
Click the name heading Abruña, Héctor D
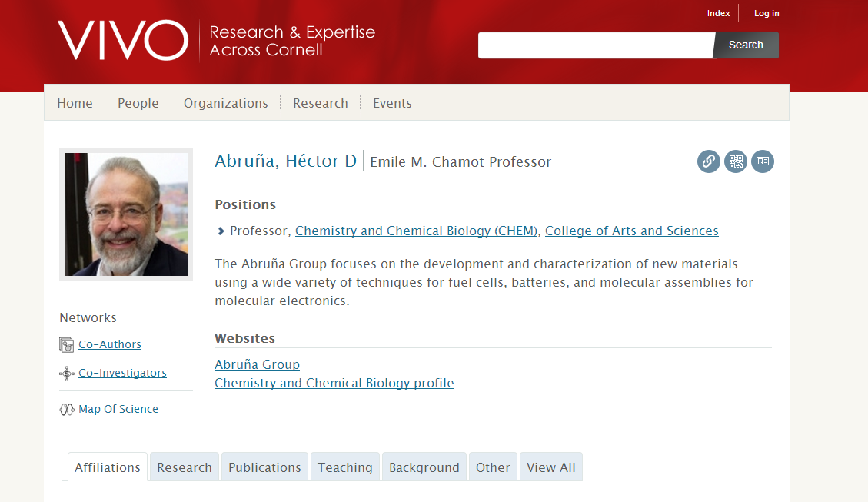click(x=286, y=161)
